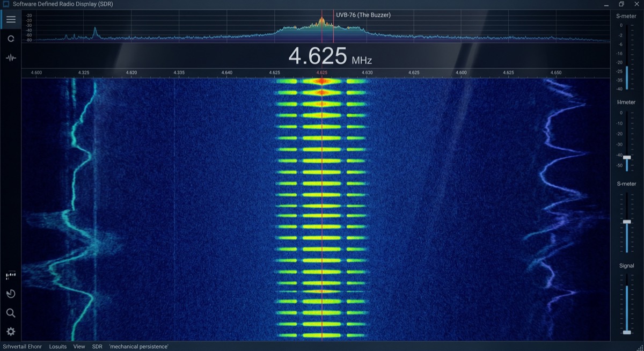Click red center frequency line in waterfall
Screen dimensions: 644x351
pos(322,209)
